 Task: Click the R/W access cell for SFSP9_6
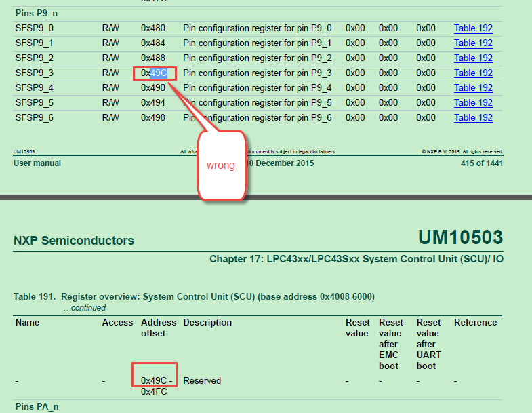tap(110, 118)
